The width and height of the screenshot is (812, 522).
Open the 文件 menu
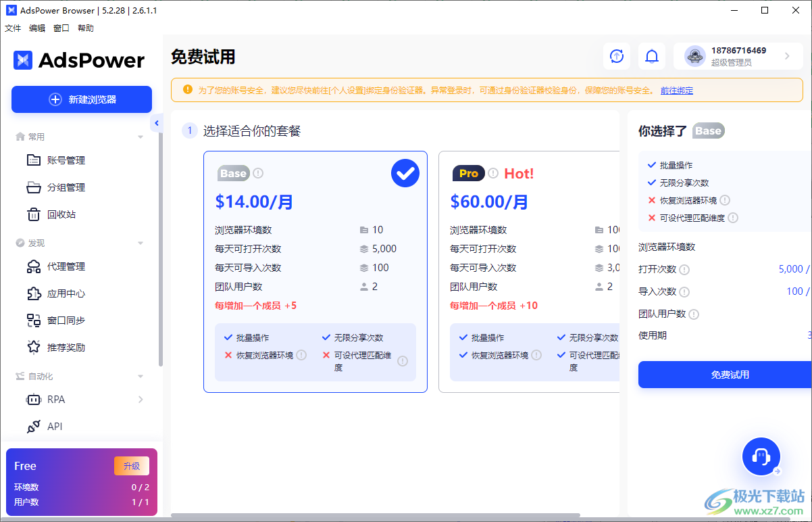click(12, 28)
